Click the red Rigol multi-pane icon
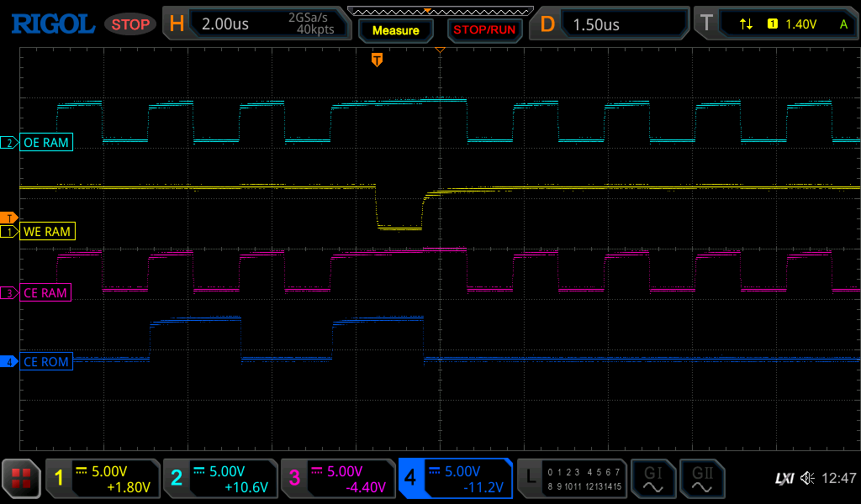Image resolution: width=861 pixels, height=504 pixels. [x=21, y=478]
